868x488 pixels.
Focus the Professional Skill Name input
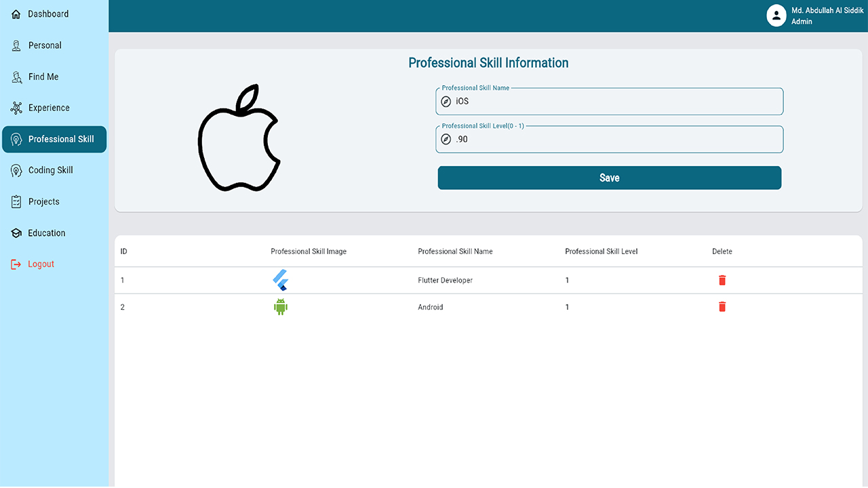610,102
